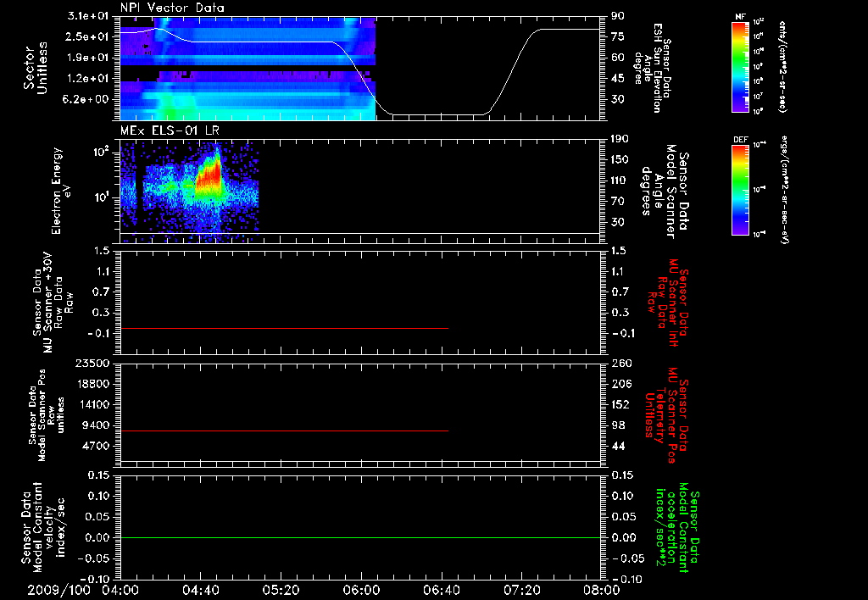Click the 10^1 electron energy tick label
Image resolution: width=868 pixels, height=600 pixels.
tap(103, 197)
